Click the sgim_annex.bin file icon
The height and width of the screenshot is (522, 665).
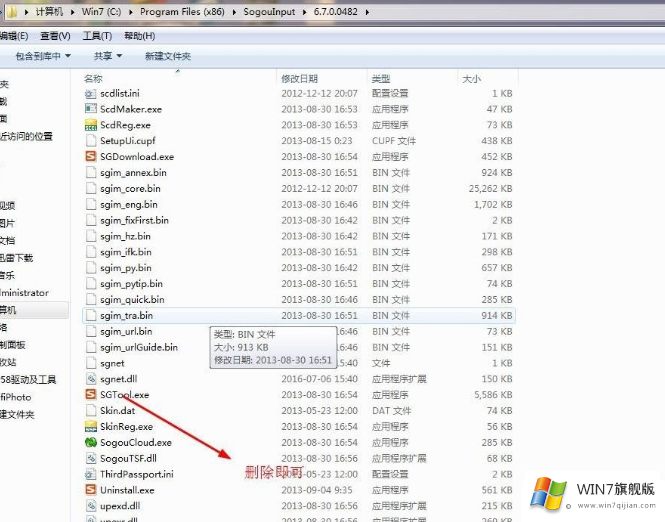90,173
